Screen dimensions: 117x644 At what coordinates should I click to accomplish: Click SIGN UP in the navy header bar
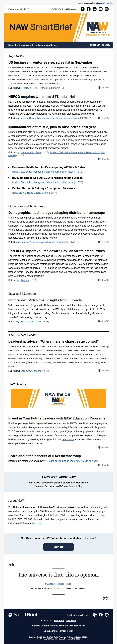pos(95,45)
